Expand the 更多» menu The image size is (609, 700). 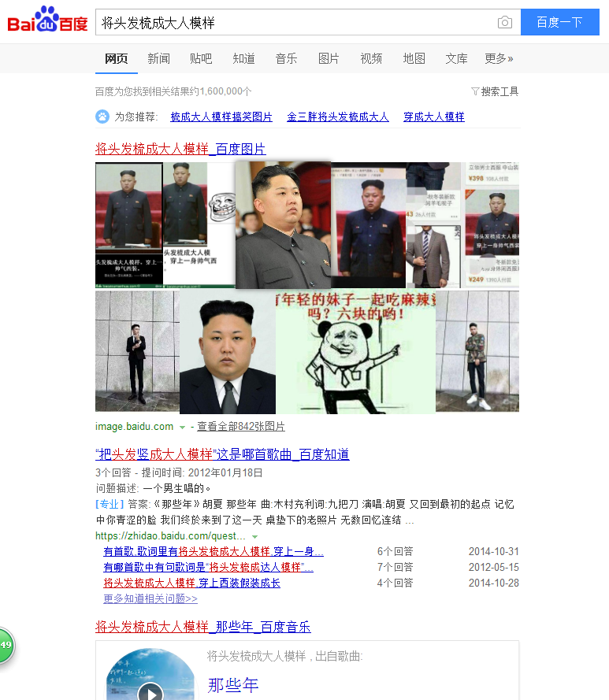point(499,58)
